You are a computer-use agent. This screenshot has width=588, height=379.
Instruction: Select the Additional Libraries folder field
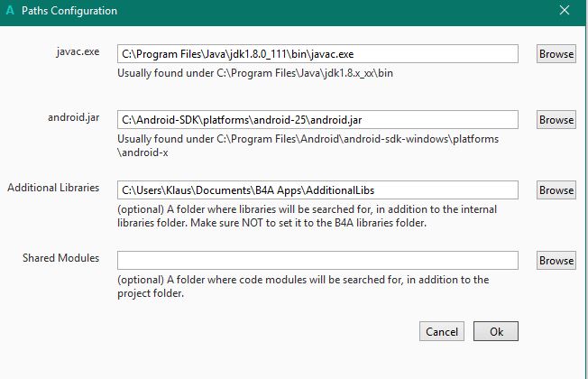(317, 189)
